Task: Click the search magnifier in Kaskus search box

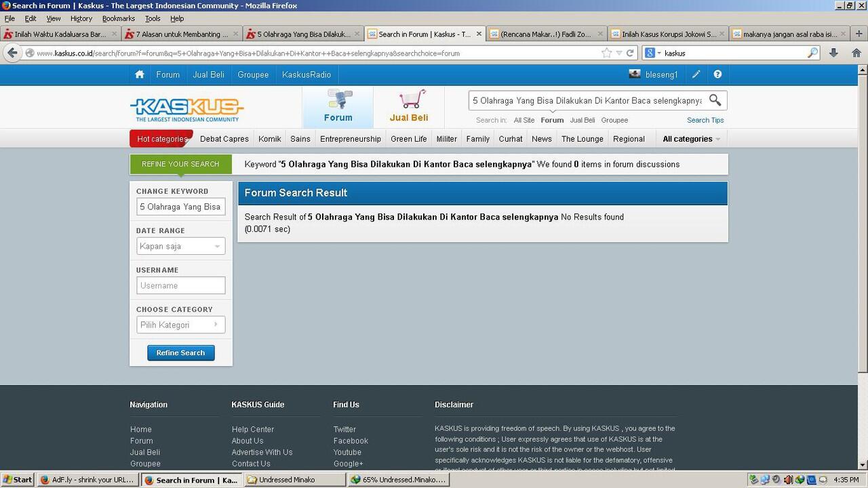Action: pyautogui.click(x=715, y=100)
